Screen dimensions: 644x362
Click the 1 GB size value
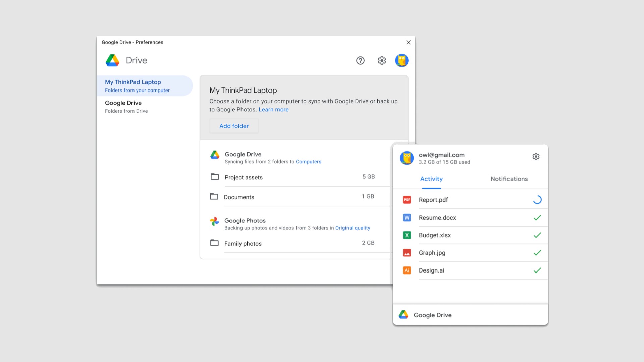tap(368, 196)
